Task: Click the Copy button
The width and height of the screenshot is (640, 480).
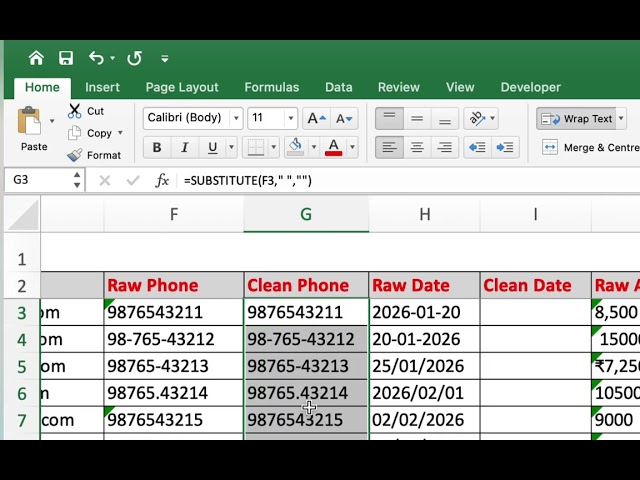Action: (90, 133)
